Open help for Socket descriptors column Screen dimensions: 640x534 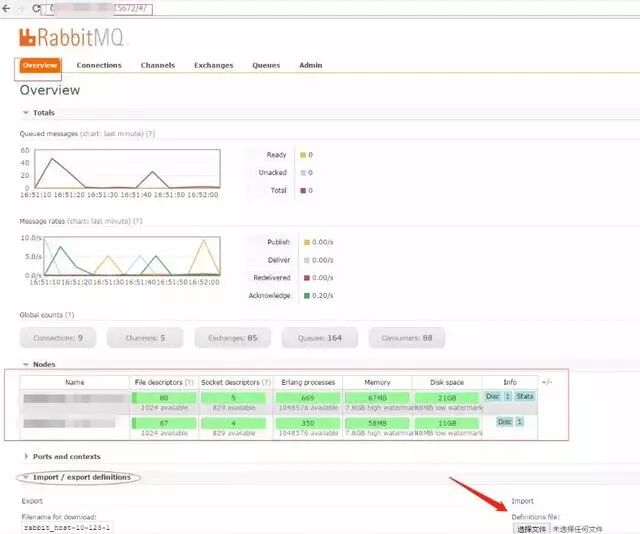point(266,383)
